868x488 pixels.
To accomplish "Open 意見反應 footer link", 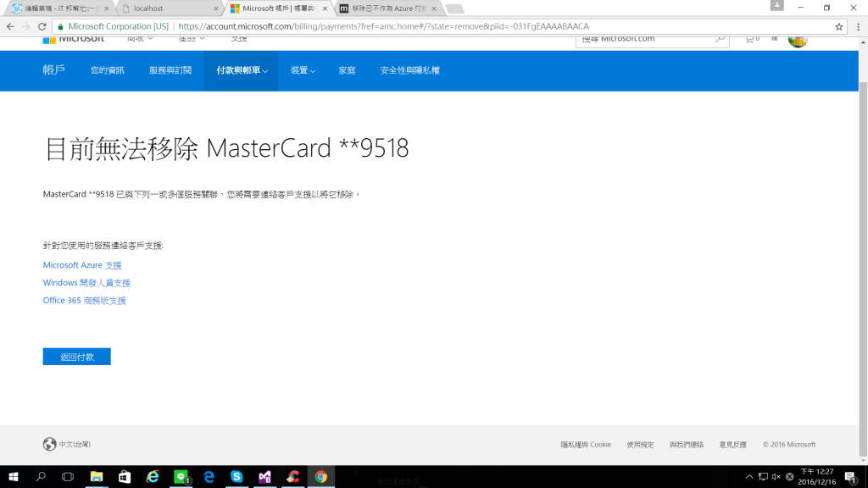I will (x=733, y=444).
